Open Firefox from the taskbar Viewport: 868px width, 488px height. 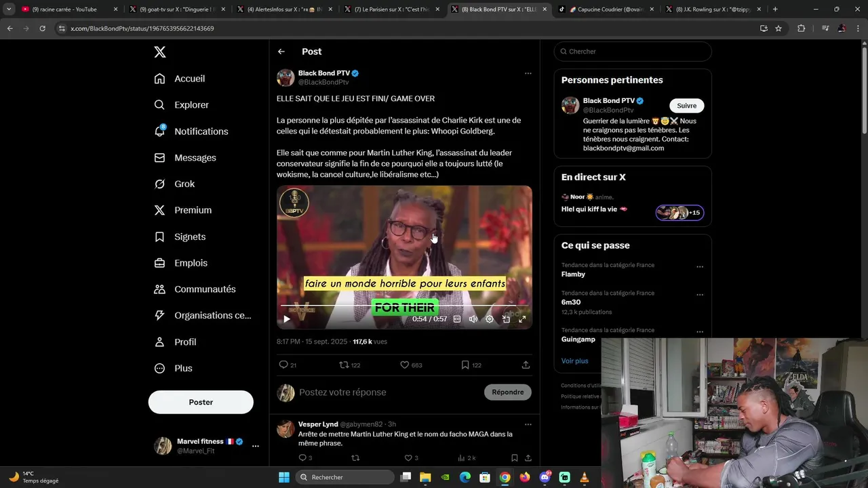coord(525,477)
